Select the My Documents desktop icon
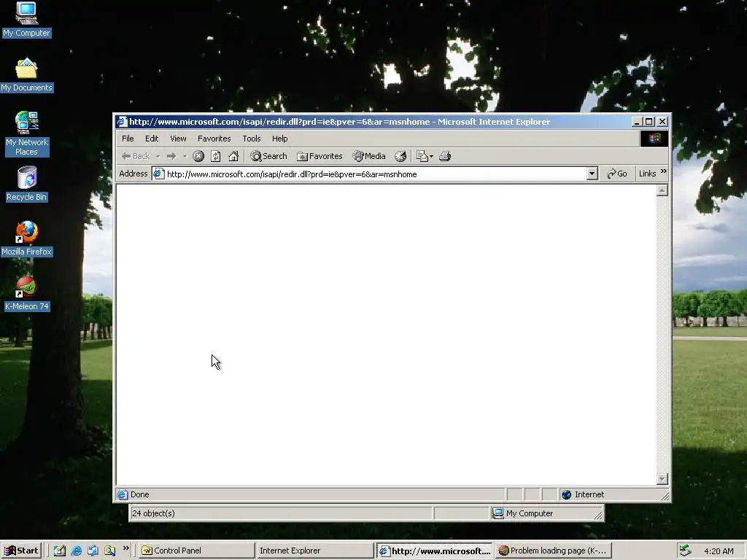The height and width of the screenshot is (560, 747). 26,75
